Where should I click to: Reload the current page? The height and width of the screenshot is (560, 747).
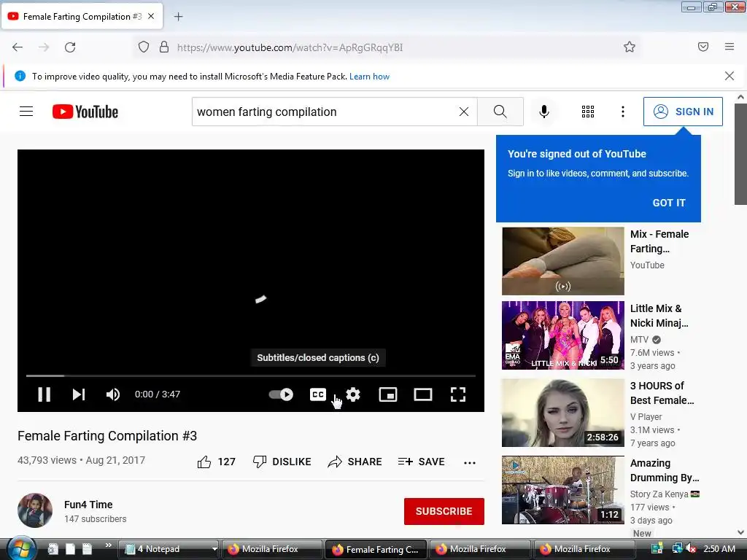click(70, 47)
